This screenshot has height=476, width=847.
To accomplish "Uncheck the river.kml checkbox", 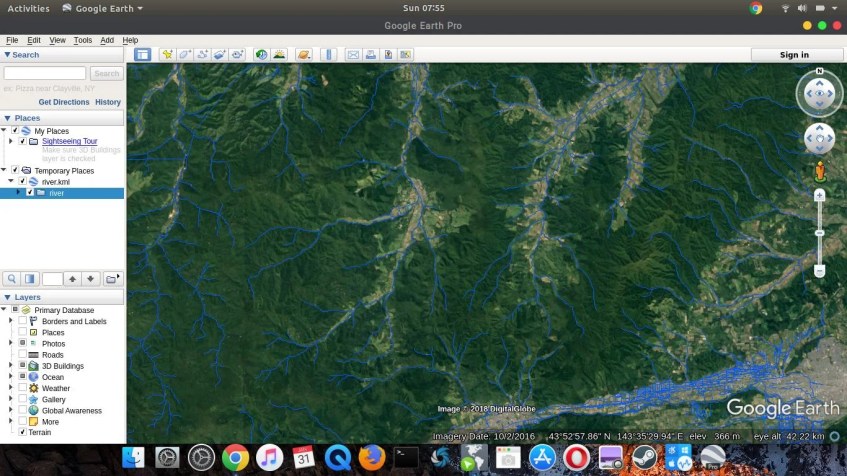I will [x=23, y=181].
